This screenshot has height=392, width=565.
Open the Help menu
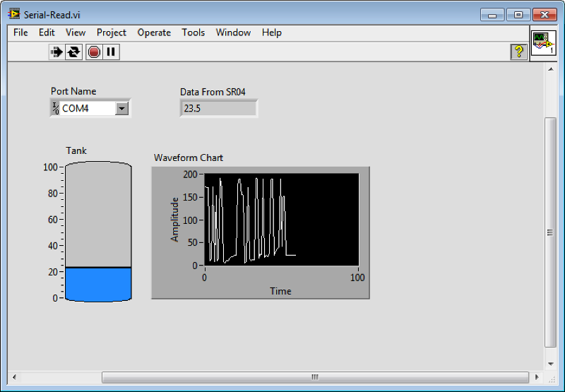[272, 32]
